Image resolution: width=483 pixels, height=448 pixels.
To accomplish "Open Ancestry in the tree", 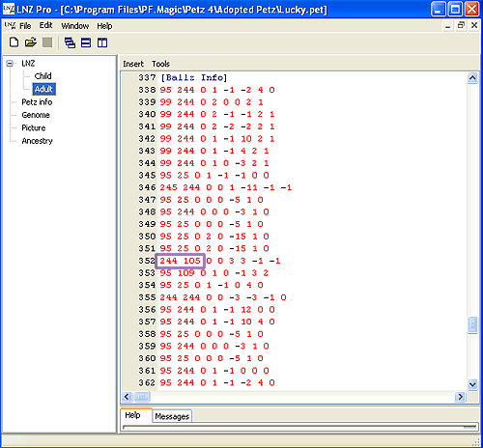I will (x=37, y=141).
